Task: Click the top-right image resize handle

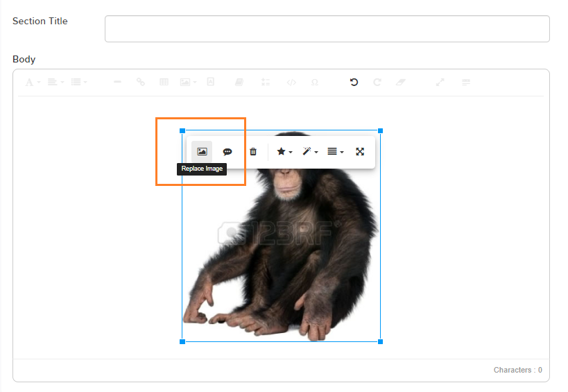Action: 380,130
